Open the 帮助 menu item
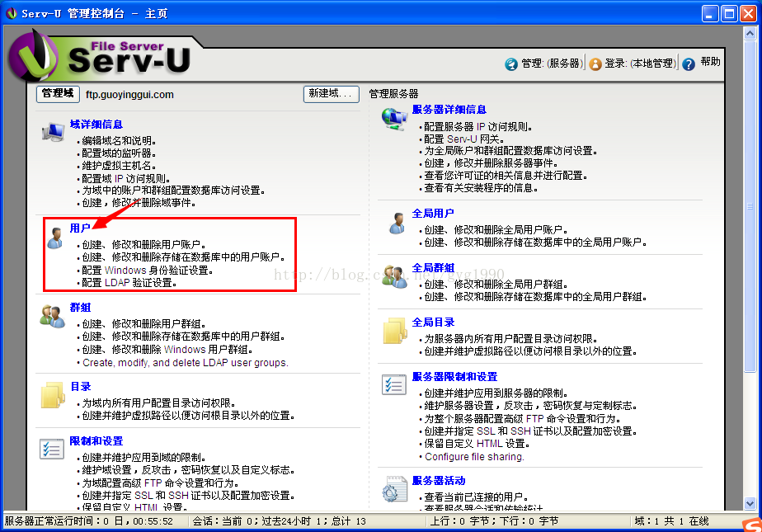Image resolution: width=762 pixels, height=532 pixels. [710, 62]
